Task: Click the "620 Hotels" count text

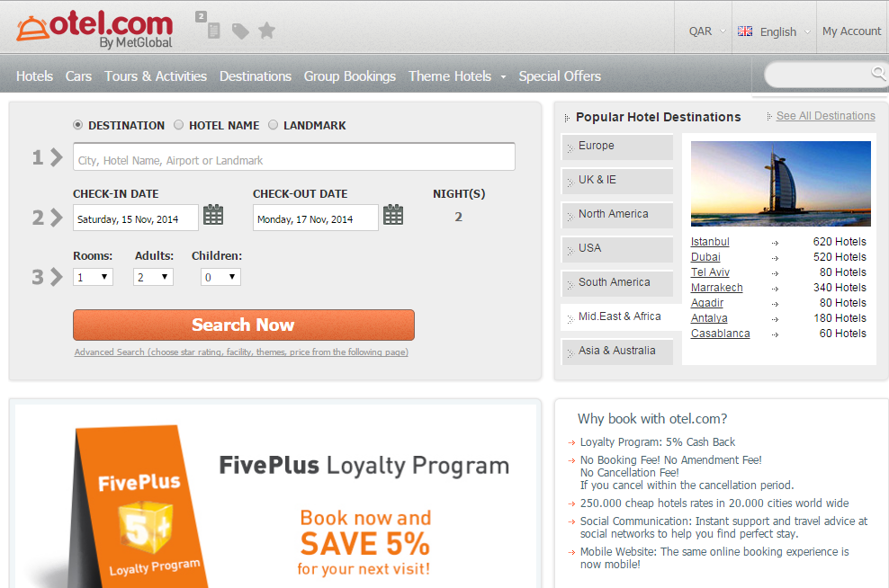Action: [840, 242]
